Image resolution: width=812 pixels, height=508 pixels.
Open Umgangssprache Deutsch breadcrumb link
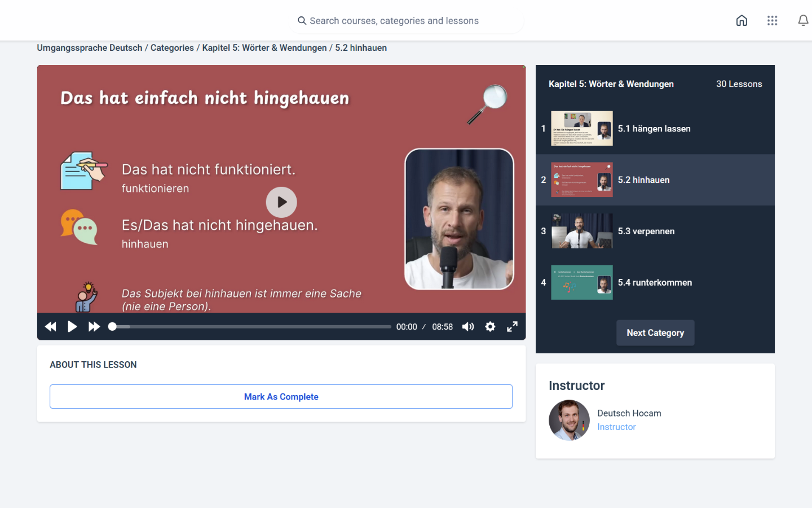(x=90, y=48)
